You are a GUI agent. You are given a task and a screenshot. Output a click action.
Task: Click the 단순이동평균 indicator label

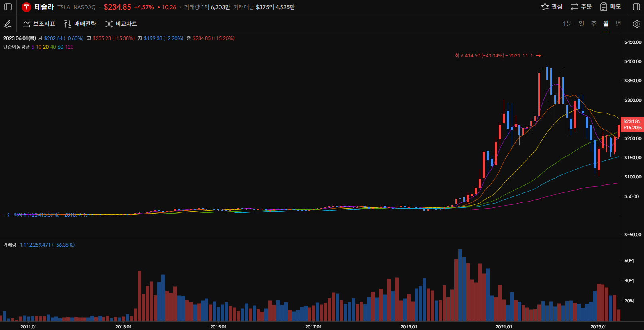pyautogui.click(x=16, y=47)
